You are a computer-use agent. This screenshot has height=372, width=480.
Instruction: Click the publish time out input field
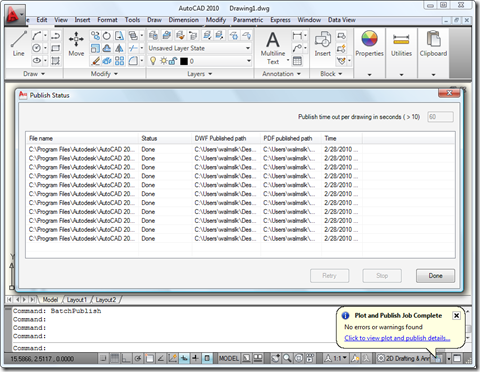point(440,117)
